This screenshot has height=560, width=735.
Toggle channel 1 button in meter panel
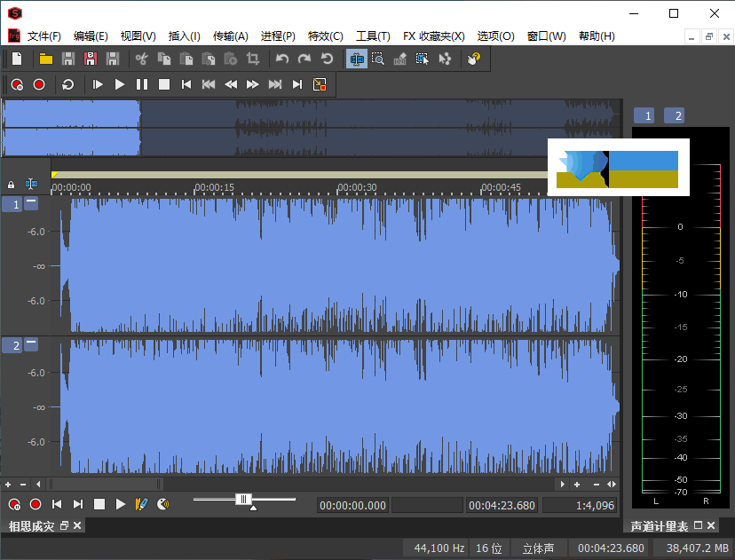[644, 115]
